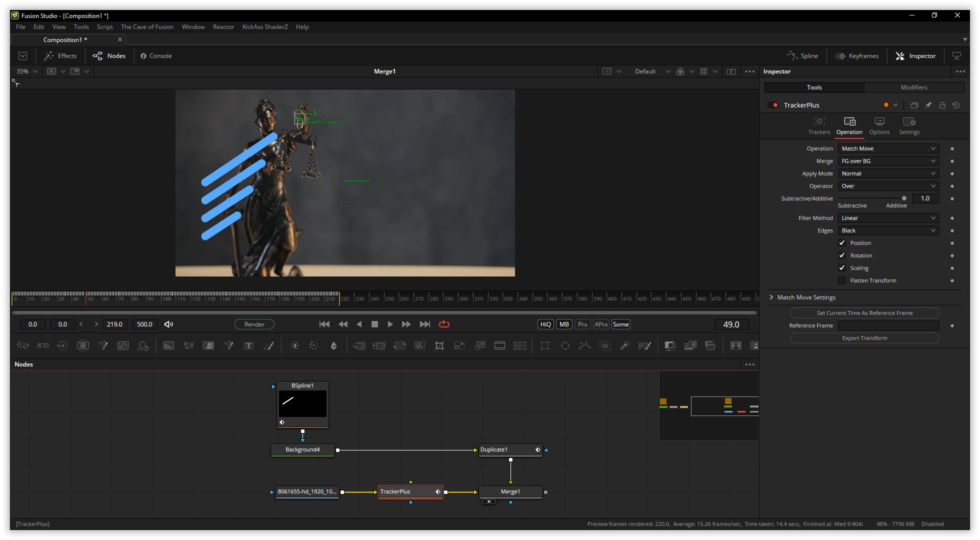The height and width of the screenshot is (540, 980).
Task: Click the Color Corrector tool icon
Action: point(313,345)
